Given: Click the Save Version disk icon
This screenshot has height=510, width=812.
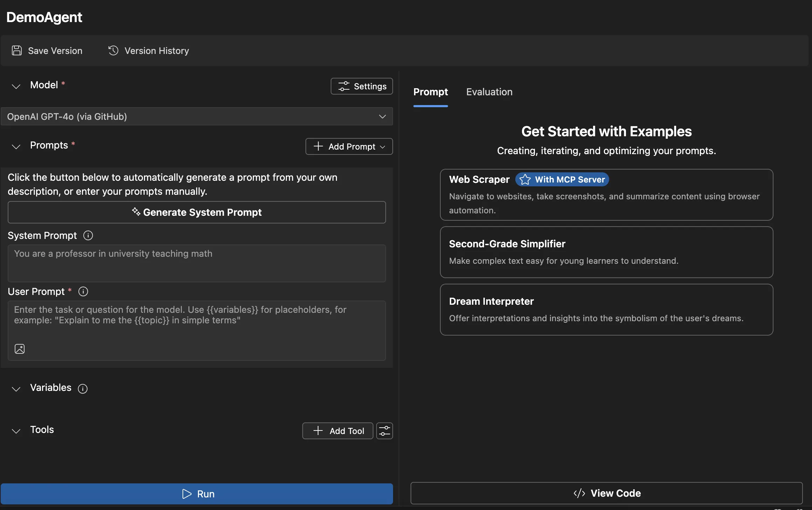Looking at the screenshot, I should click(17, 51).
